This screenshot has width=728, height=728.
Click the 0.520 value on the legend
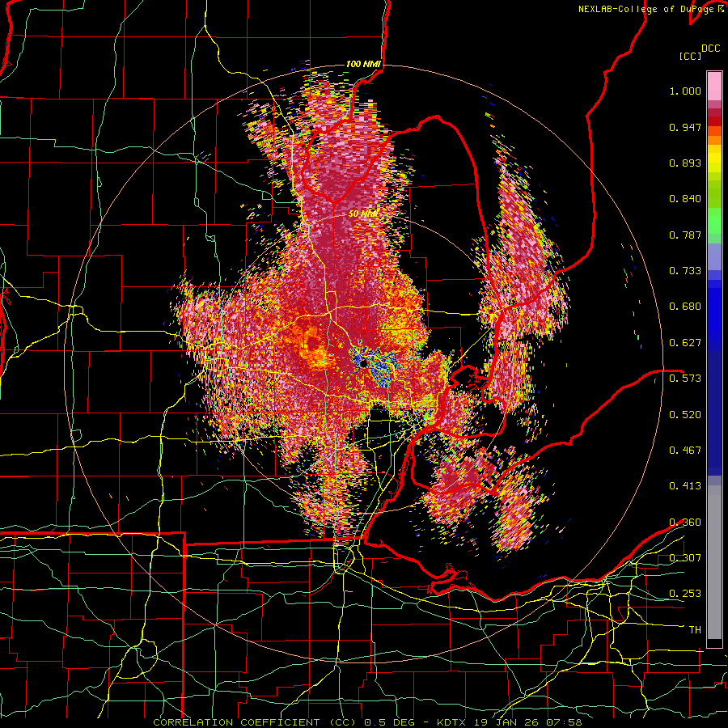(x=685, y=414)
